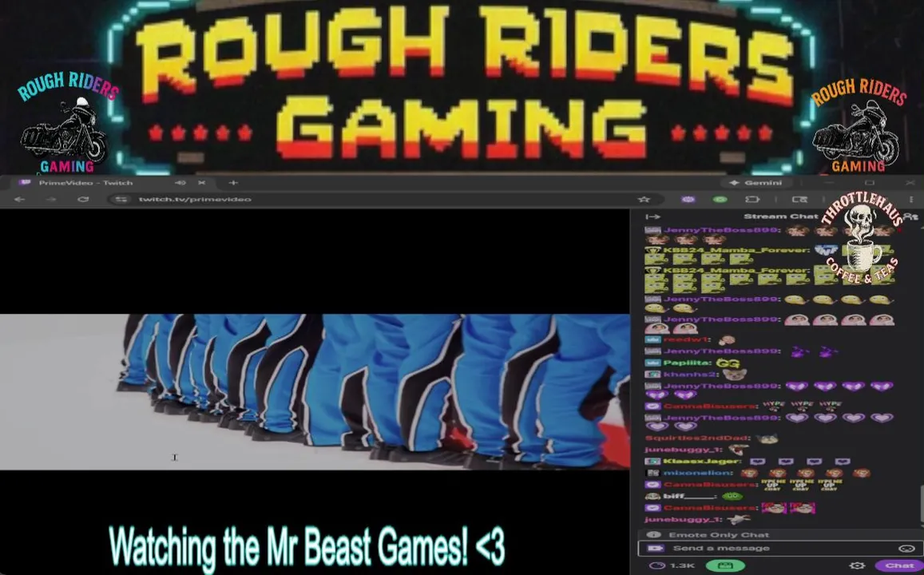
Task: Open biff's username in chat
Action: pos(689,496)
